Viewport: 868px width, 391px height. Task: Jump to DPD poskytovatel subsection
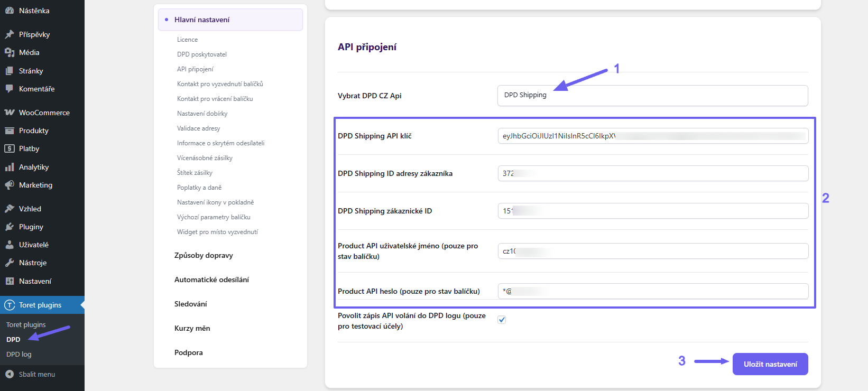(202, 54)
